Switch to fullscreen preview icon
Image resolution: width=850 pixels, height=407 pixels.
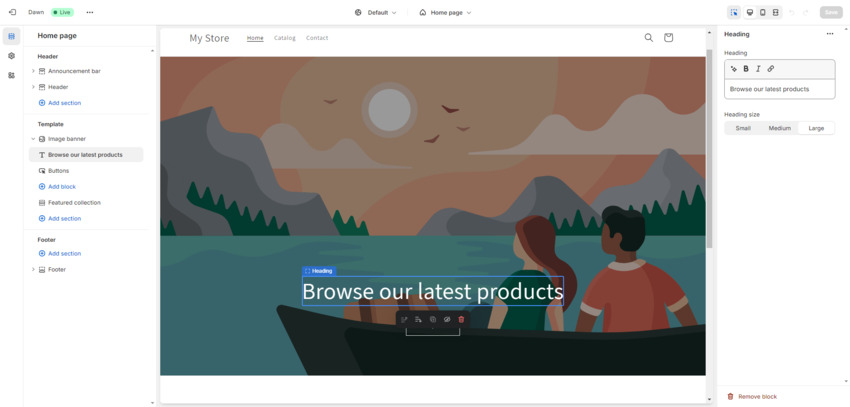[x=776, y=12]
